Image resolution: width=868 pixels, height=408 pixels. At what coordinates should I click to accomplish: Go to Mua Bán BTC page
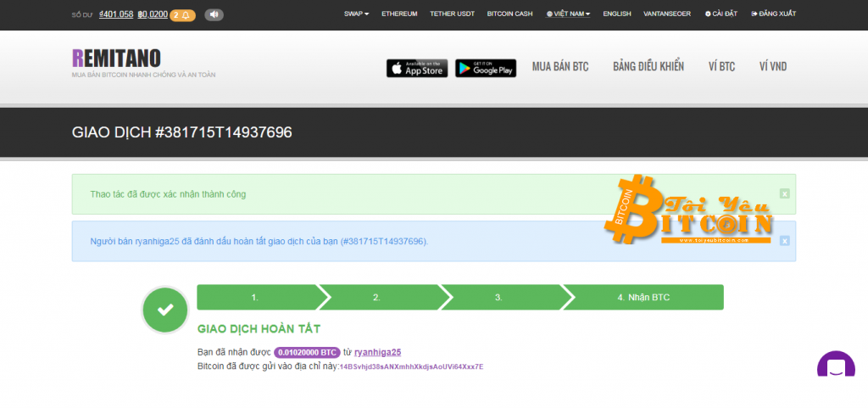559,67
